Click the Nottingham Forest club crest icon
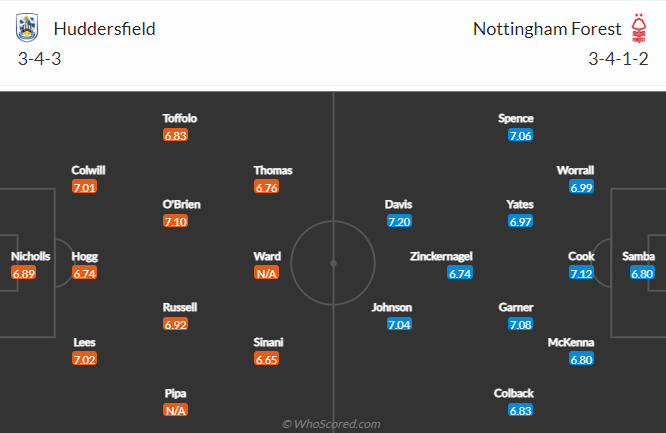Screen dimensions: 666x433 tap(638, 28)
